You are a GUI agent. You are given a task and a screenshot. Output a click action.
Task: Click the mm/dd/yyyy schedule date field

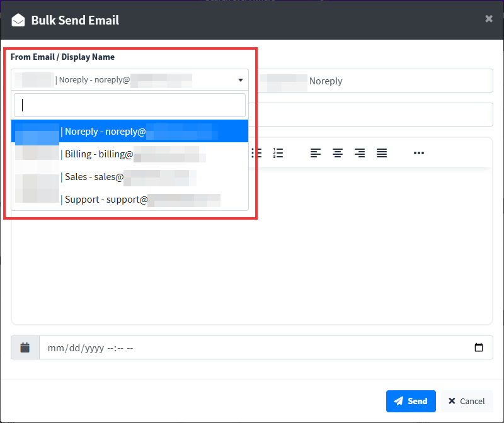252,347
